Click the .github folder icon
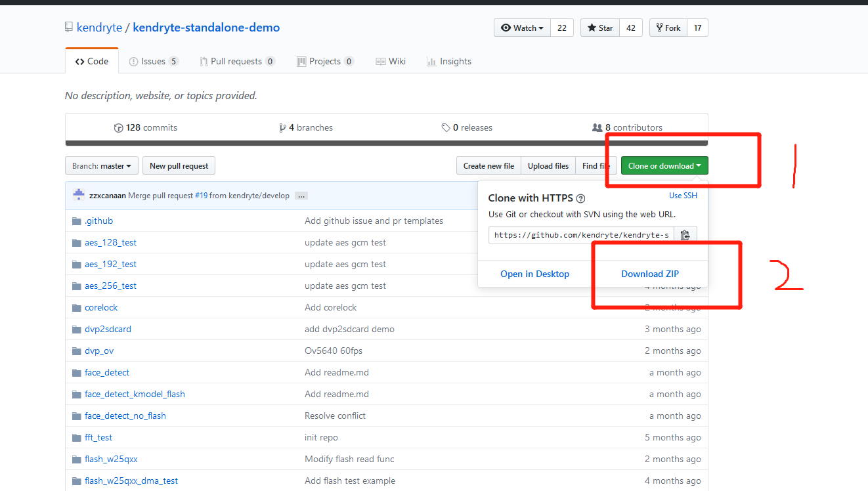The width and height of the screenshot is (868, 491). coord(76,221)
